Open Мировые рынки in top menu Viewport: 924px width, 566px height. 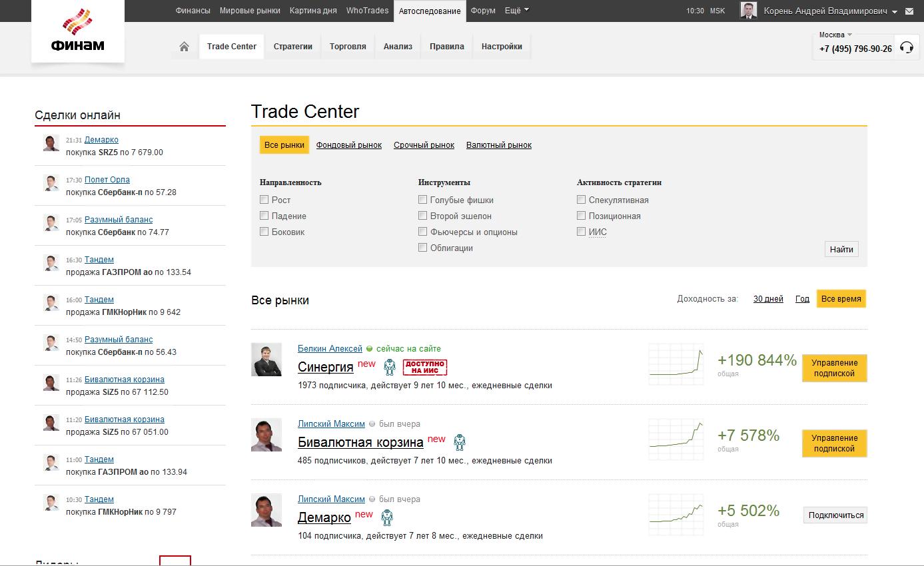[250, 11]
